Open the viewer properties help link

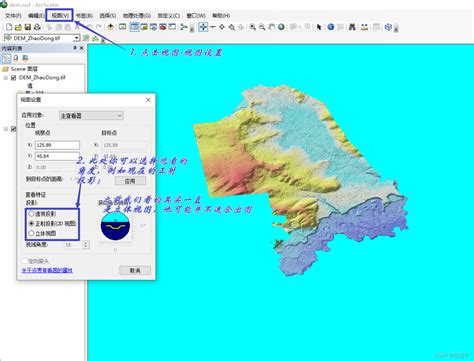coord(47,270)
